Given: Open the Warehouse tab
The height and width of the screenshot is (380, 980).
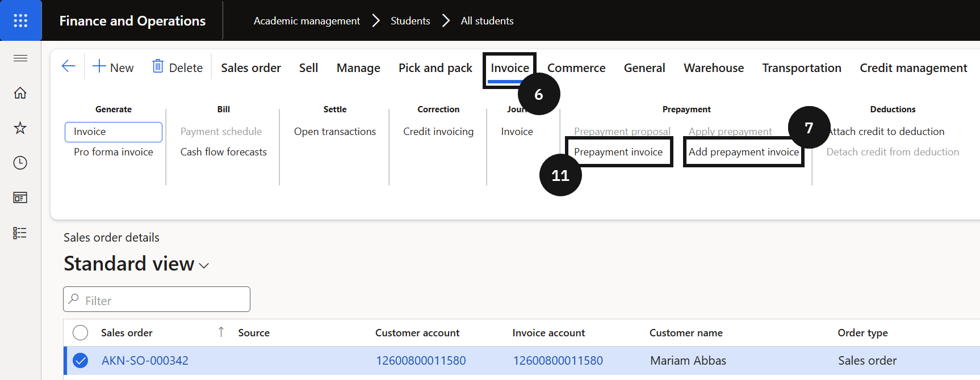Looking at the screenshot, I should (x=714, y=68).
